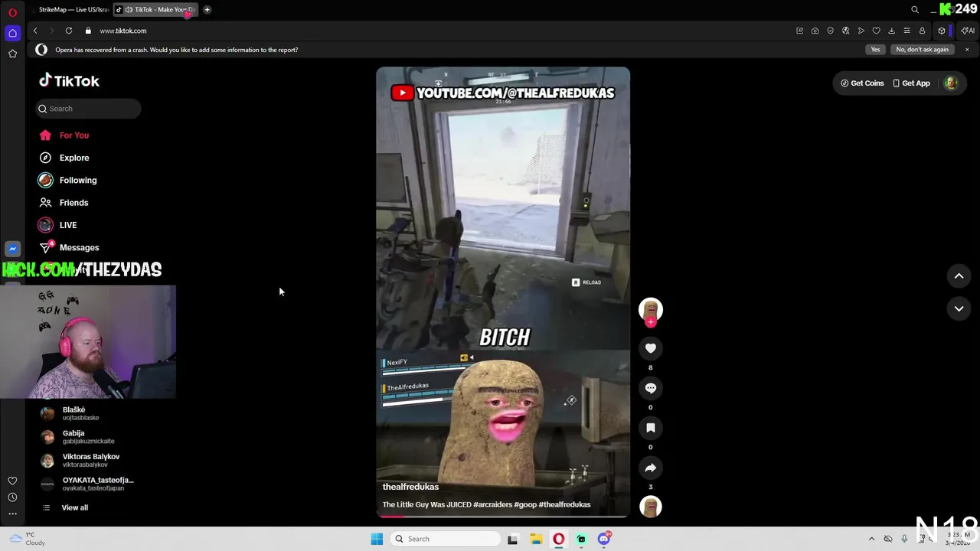Image resolution: width=980 pixels, height=551 pixels.
Task: Open bookmarks star in Opera sidebar
Action: (x=12, y=54)
